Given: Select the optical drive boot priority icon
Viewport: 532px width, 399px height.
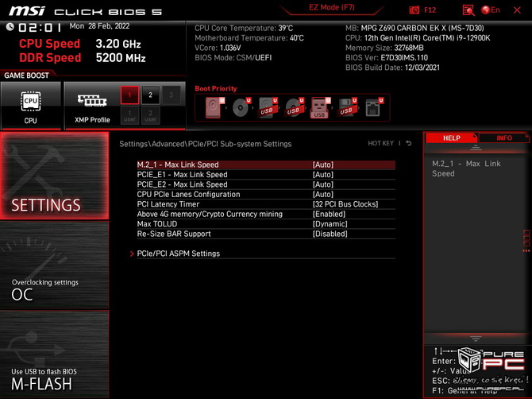Looking at the screenshot, I should pos(241,107).
